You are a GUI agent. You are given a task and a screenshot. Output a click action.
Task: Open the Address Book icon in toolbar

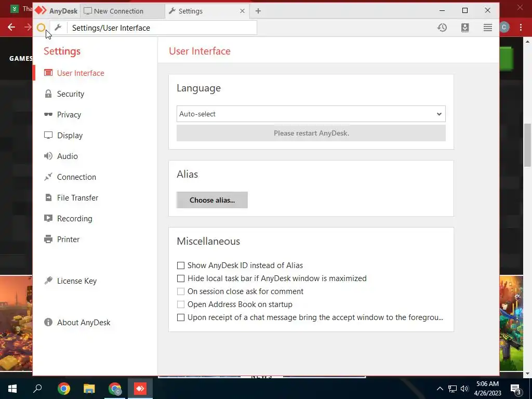(x=465, y=28)
